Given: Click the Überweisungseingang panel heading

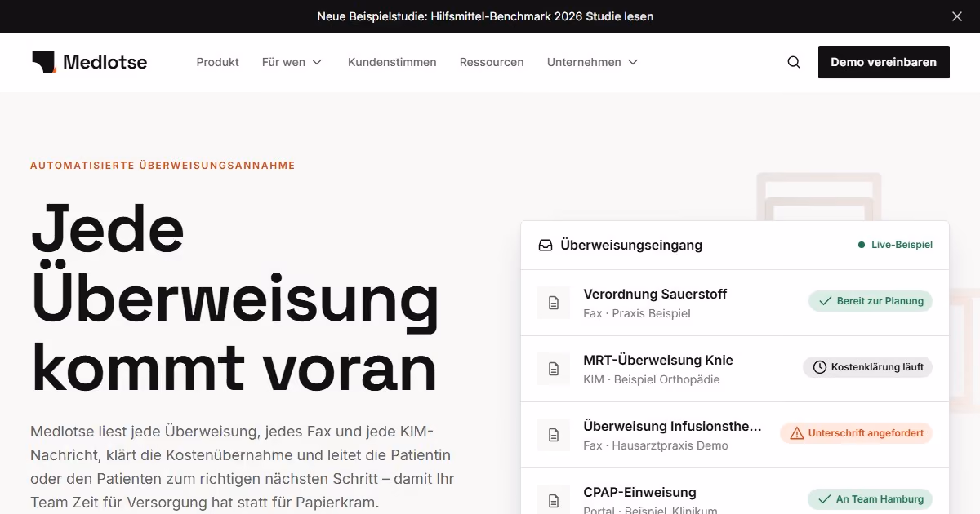Looking at the screenshot, I should tap(631, 245).
